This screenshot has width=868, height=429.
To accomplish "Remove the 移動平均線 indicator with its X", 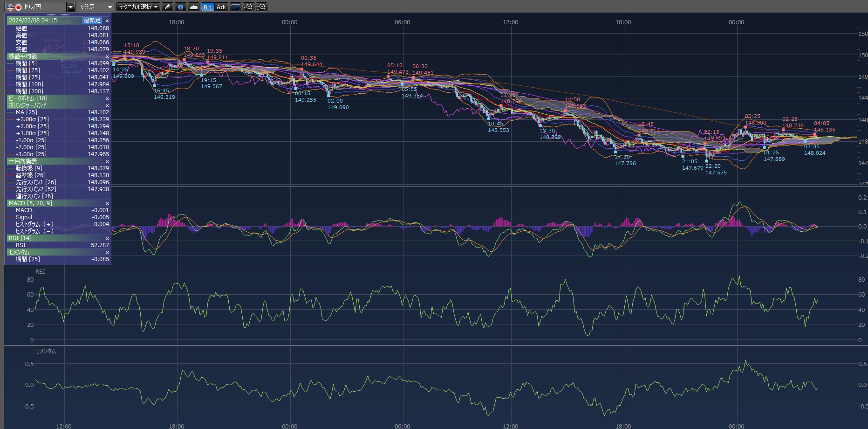I will point(107,56).
